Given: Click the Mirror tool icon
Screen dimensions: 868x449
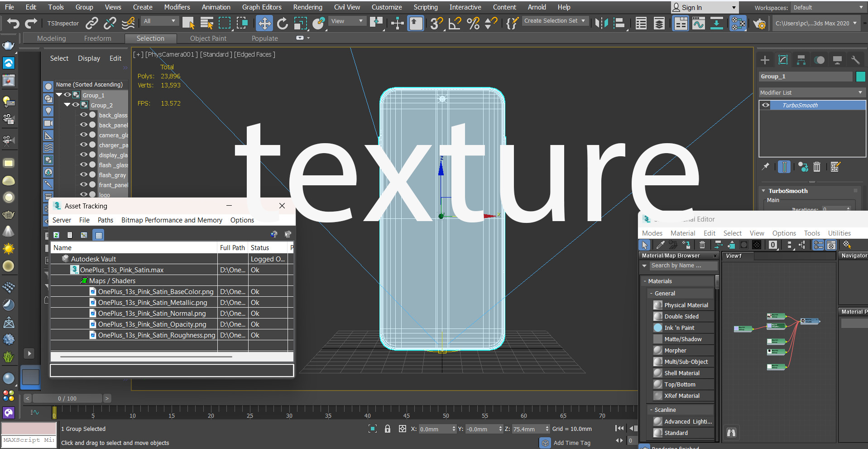Looking at the screenshot, I should coord(601,23).
